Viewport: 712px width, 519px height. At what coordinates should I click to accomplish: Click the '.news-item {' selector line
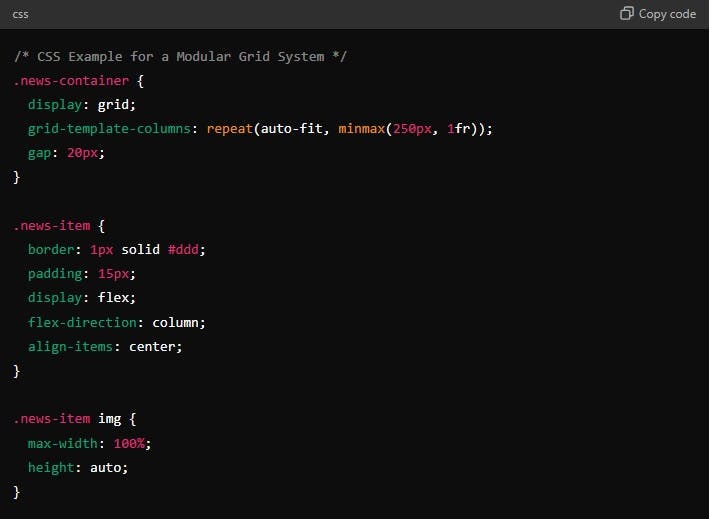click(x=59, y=226)
